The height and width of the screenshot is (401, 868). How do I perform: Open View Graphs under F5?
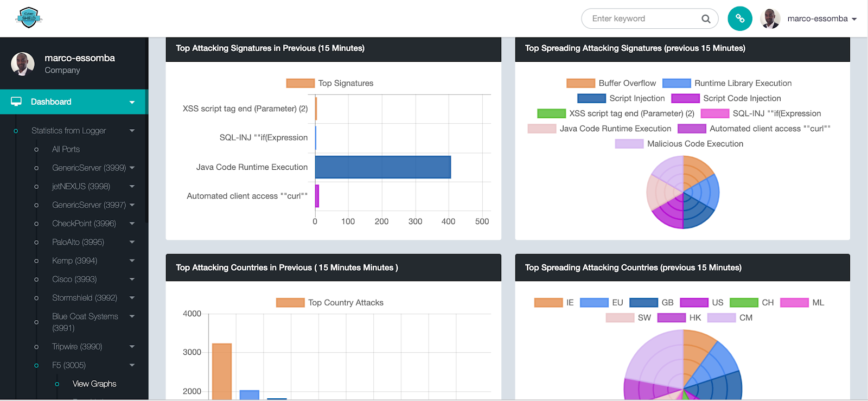94,384
